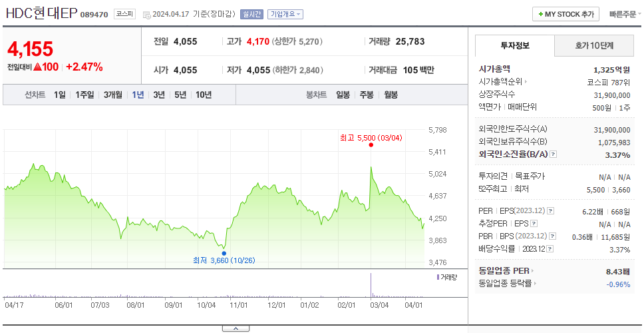Select the 3년 line chart period
The width and height of the screenshot is (644, 333).
coord(159,95)
